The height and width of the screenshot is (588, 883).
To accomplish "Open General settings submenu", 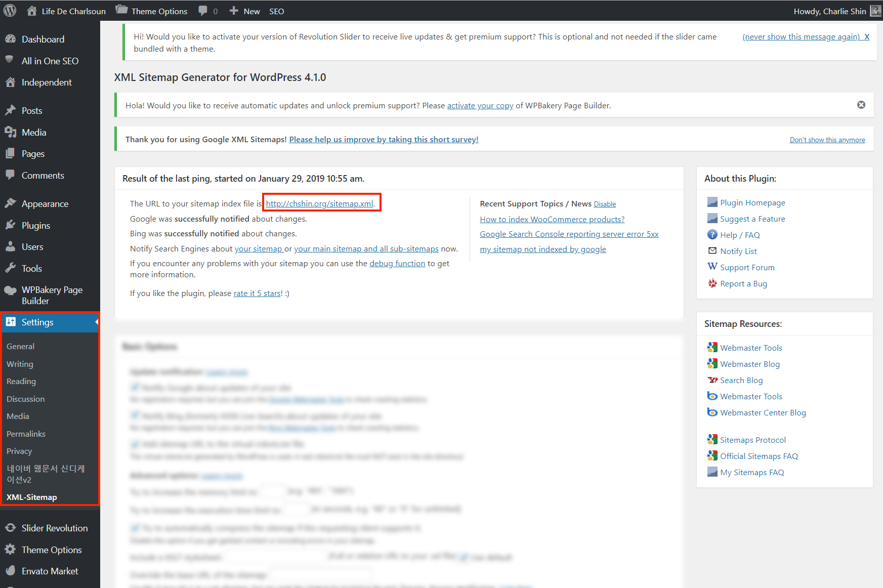I will (20, 346).
